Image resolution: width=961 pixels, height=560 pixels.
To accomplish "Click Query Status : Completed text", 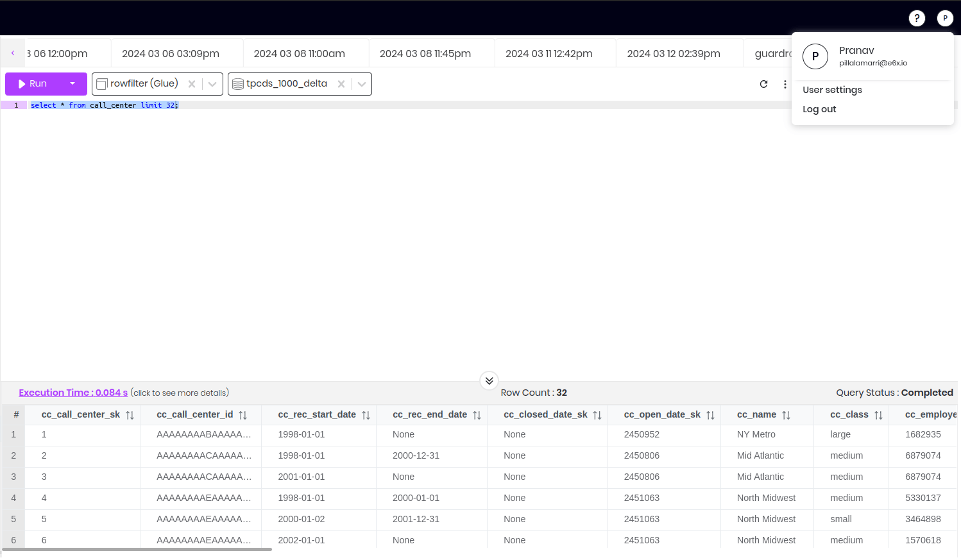I will pos(894,393).
